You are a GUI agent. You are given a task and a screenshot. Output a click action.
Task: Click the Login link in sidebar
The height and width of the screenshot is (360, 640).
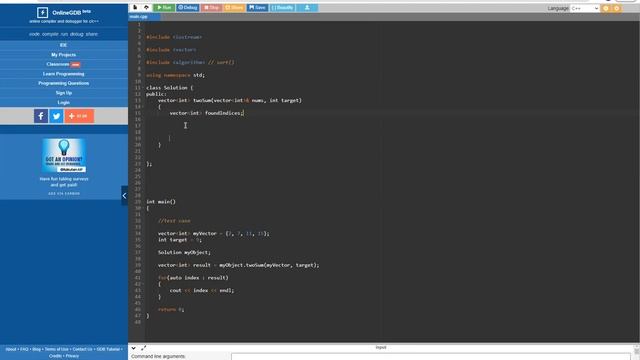(x=64, y=102)
